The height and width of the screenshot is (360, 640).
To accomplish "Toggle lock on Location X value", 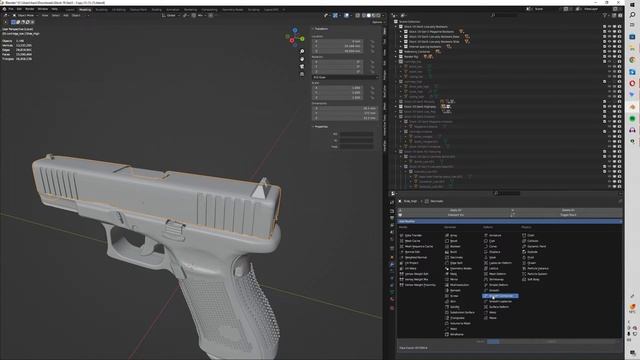I will coord(372,42).
